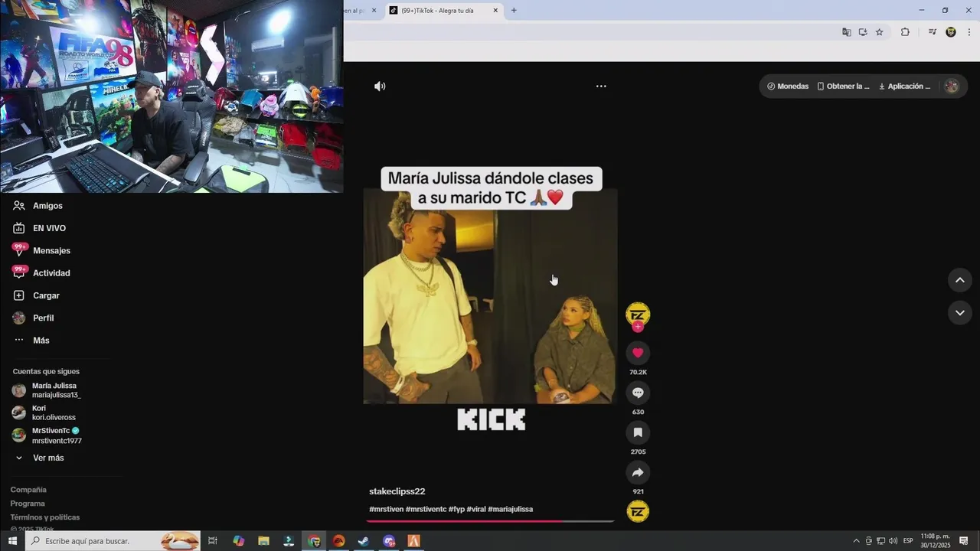Go to the previous video with up chevron
Screen dimensions: 980x551
pyautogui.click(x=959, y=280)
